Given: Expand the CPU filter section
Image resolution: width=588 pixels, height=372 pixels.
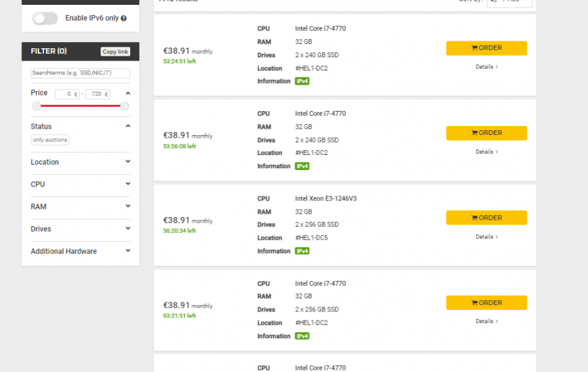Looking at the screenshot, I should pyautogui.click(x=81, y=185).
